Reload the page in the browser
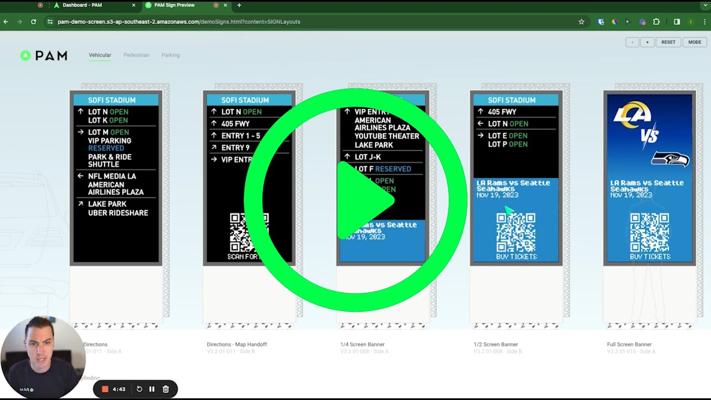Viewport: 711px width, 400px height. coord(33,21)
